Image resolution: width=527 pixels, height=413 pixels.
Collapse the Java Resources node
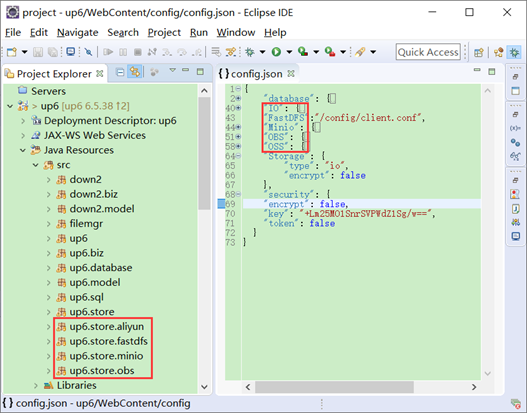[23, 150]
